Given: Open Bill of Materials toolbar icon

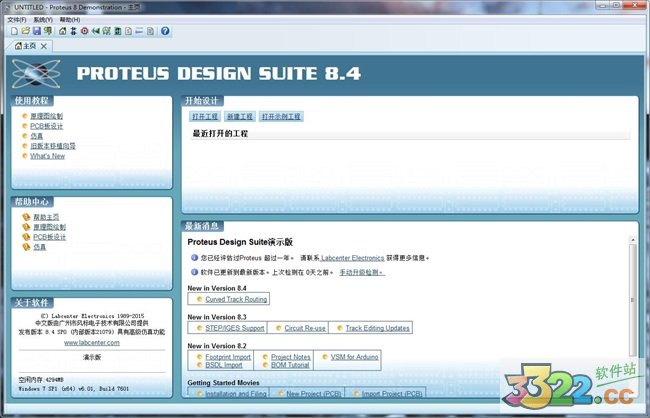Looking at the screenshot, I should (129, 31).
